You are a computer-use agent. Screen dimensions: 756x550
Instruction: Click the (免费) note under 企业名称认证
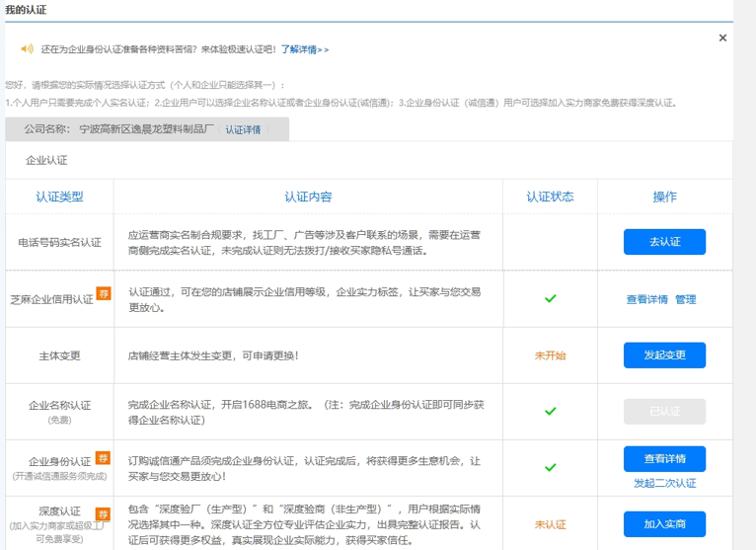click(60, 421)
